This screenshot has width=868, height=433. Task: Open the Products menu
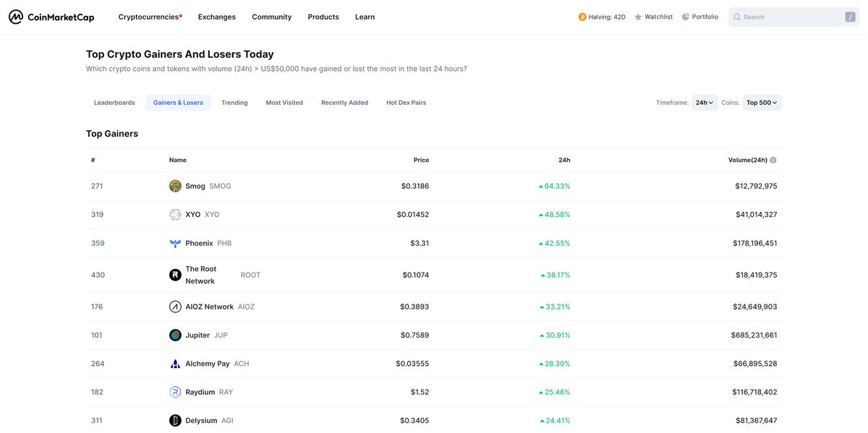[323, 17]
